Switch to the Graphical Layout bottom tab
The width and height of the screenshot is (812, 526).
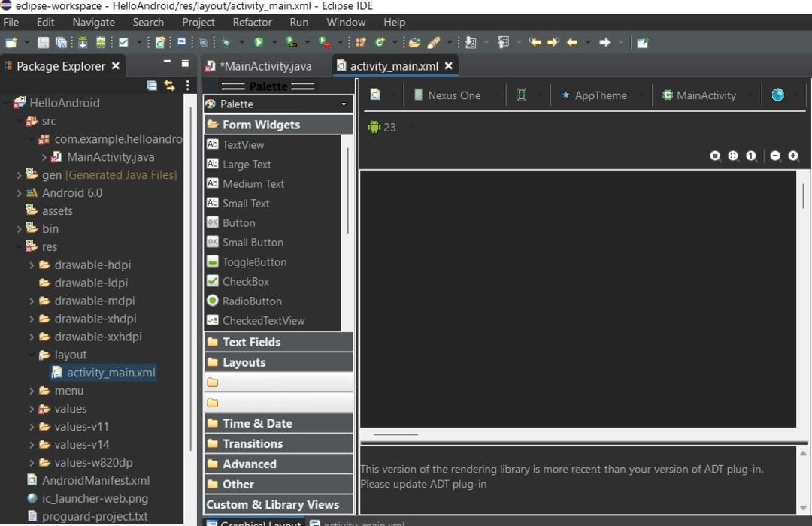(254, 522)
